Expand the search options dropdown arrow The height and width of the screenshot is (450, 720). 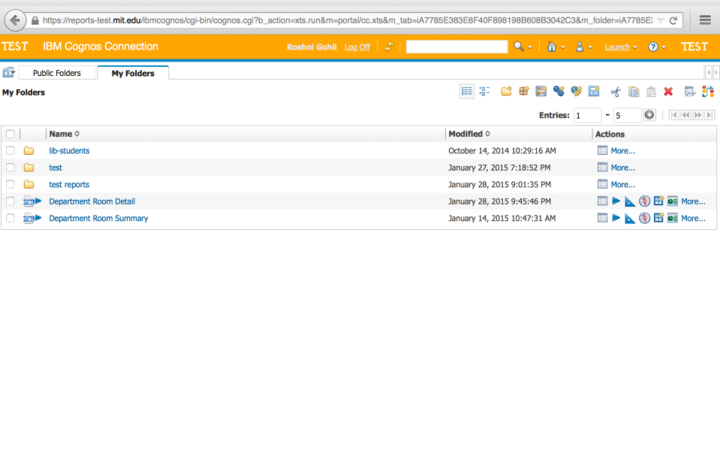coord(530,47)
